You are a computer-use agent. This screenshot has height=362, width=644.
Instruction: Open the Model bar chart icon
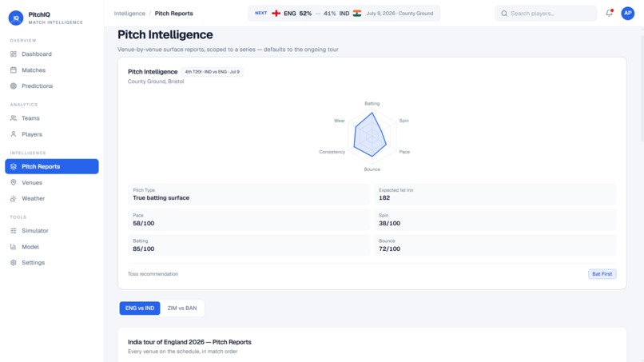[13, 247]
